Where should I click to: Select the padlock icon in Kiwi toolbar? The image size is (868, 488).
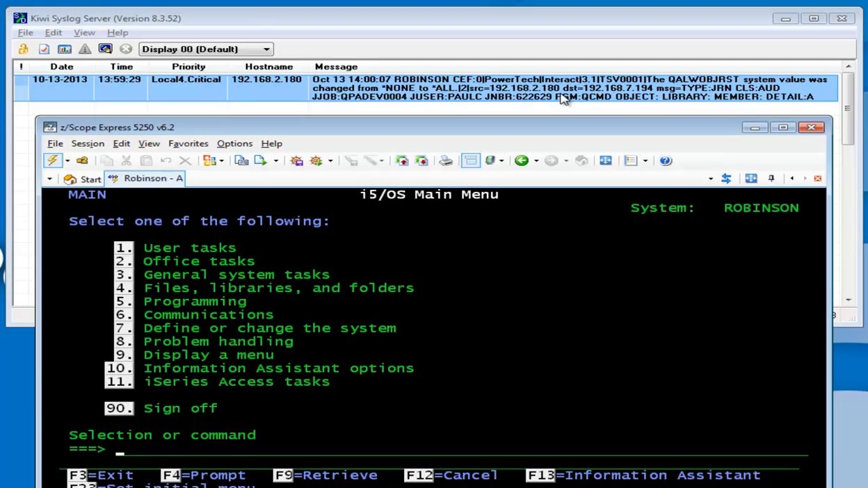coord(22,49)
